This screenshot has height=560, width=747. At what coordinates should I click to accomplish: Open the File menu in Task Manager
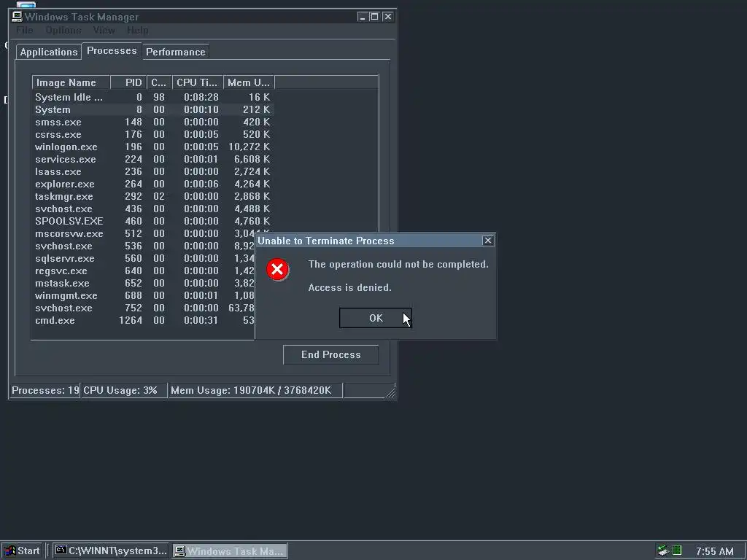click(x=25, y=30)
